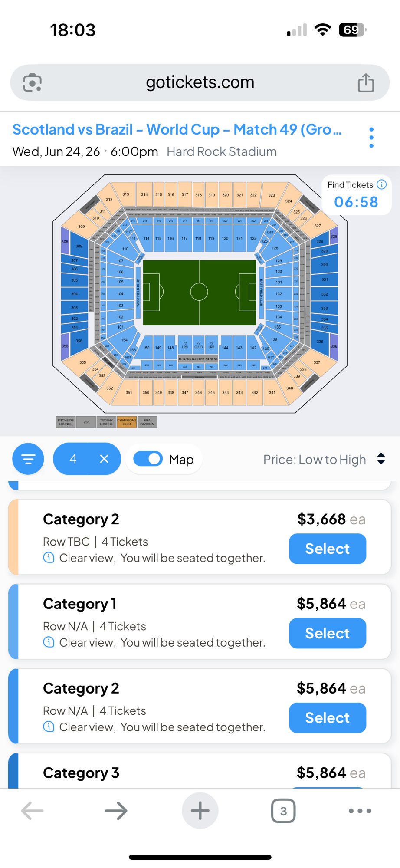Open the browser more options menu
The image size is (400, 868).
pos(360,810)
